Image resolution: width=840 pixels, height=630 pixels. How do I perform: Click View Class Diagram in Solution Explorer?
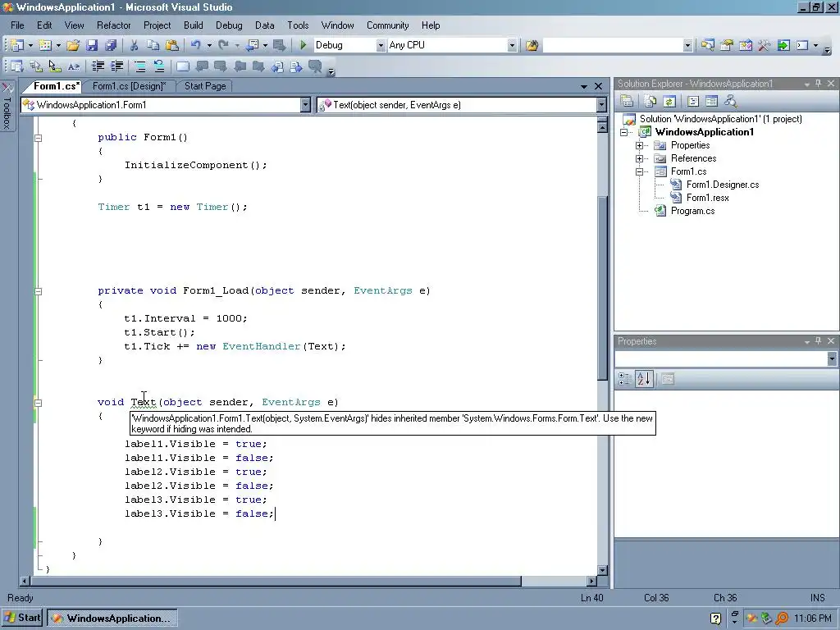pyautogui.click(x=730, y=101)
